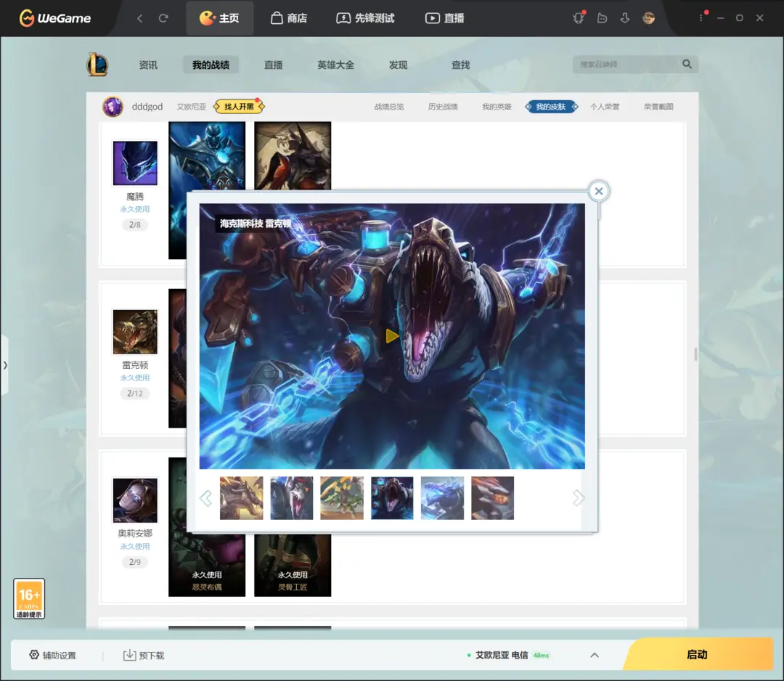Click the League of Legends logo
This screenshot has width=784, height=681.
click(x=97, y=65)
